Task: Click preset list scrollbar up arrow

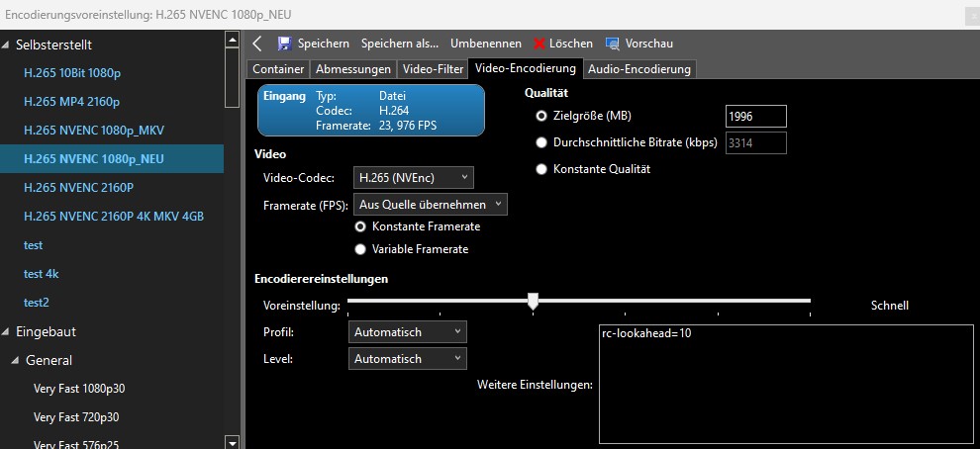Action: 232,40
